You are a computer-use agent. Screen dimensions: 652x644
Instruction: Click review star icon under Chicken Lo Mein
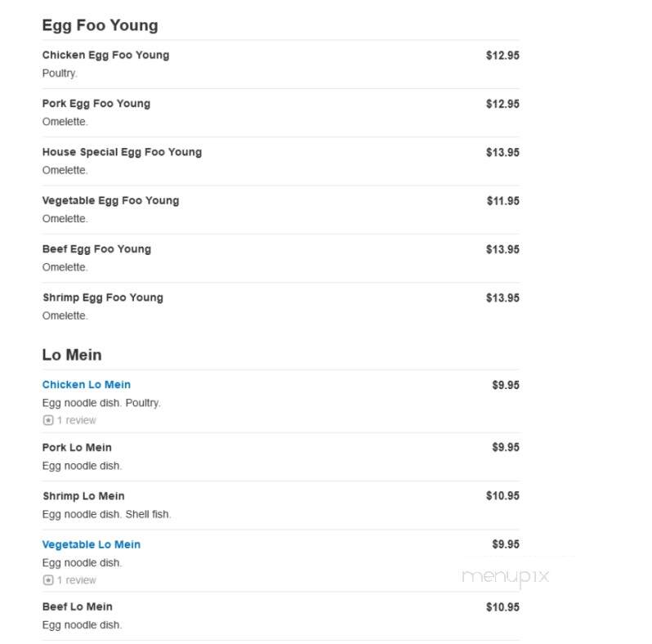coord(48,420)
